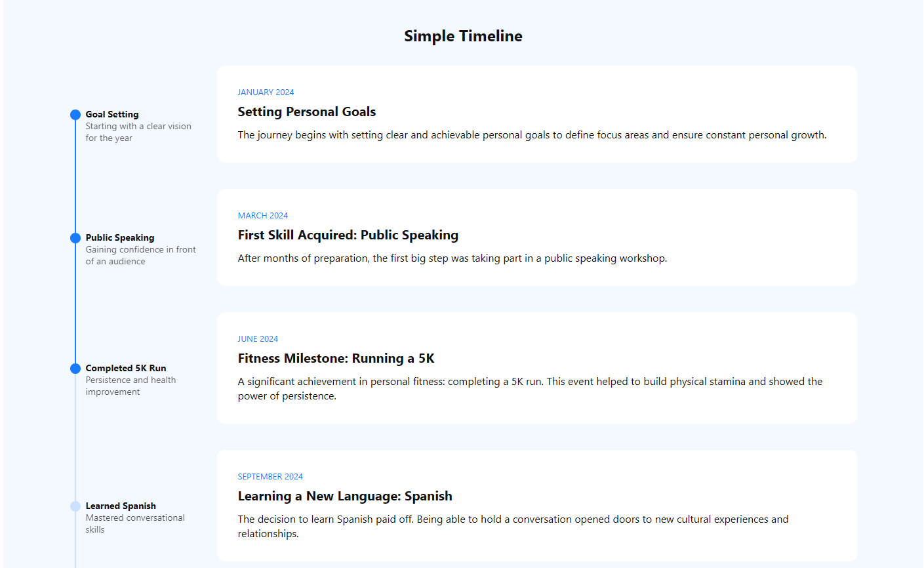Screen dimensions: 924x568
Task: Click the public speaking workshop description text
Action: click(452, 258)
